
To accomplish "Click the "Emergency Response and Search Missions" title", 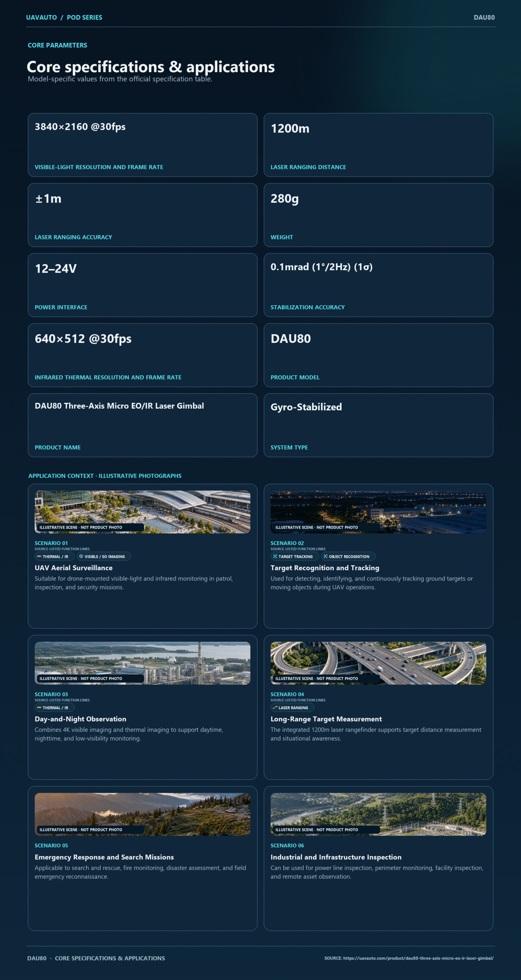I will pos(104,857).
